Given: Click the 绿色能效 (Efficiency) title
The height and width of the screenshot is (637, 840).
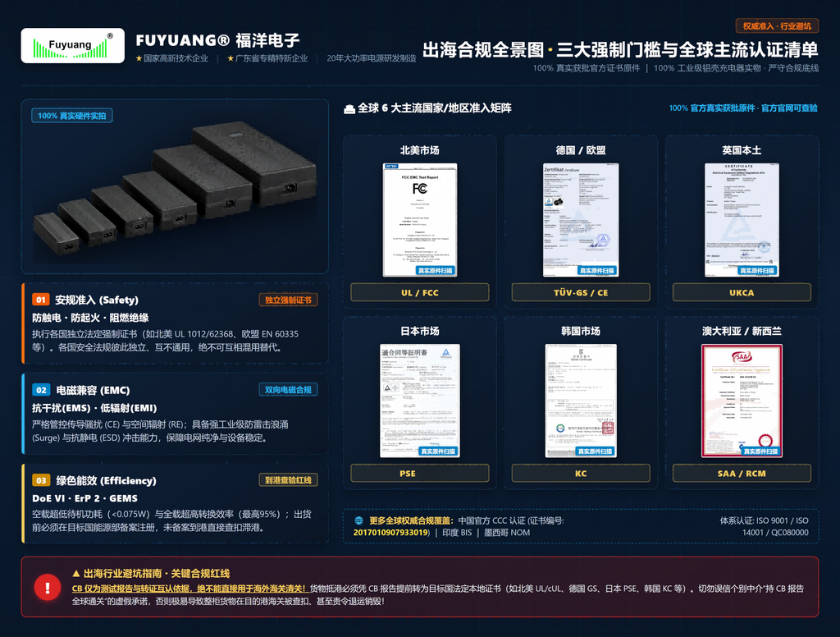Looking at the screenshot, I should tap(106, 480).
